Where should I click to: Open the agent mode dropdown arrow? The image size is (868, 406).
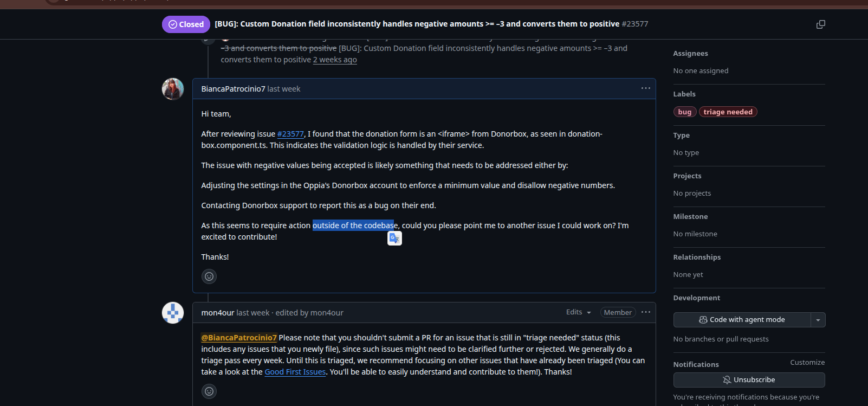pos(818,320)
